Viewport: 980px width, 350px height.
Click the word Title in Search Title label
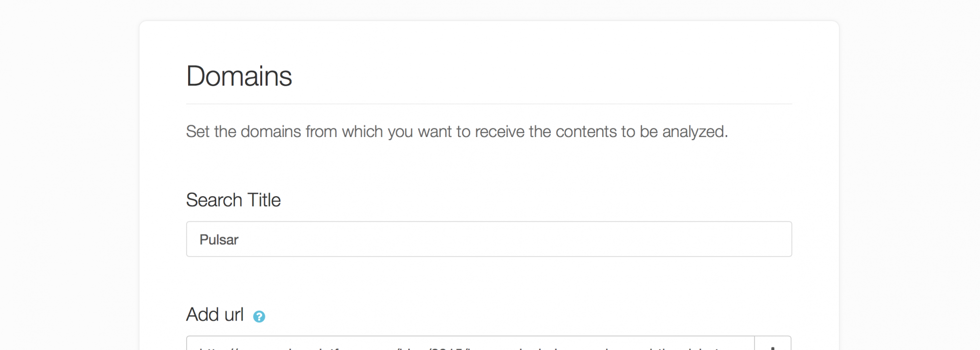[264, 200]
